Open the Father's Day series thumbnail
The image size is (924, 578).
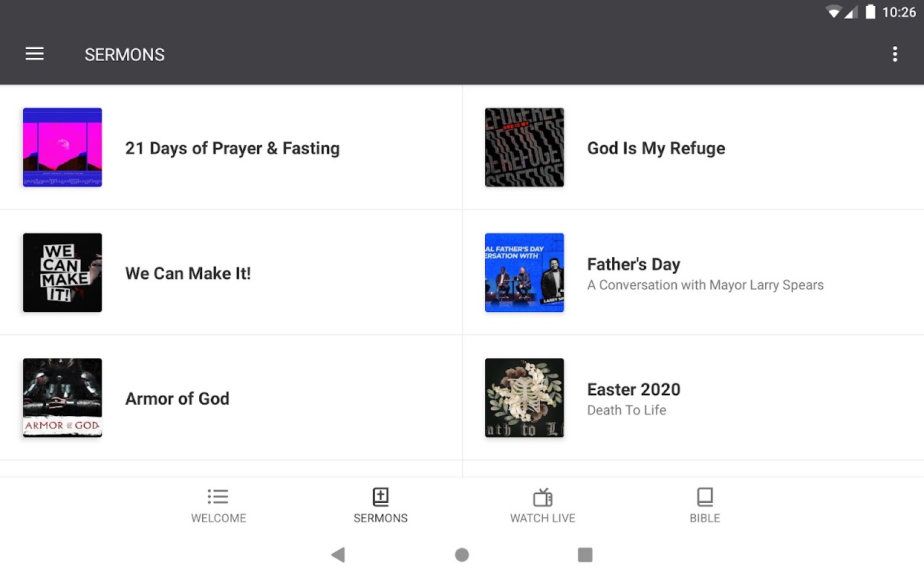(524, 272)
